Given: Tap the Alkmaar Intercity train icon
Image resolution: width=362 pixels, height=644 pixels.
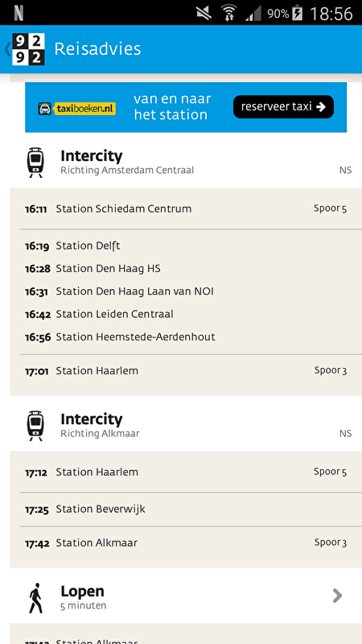Looking at the screenshot, I should pyautogui.click(x=35, y=426).
